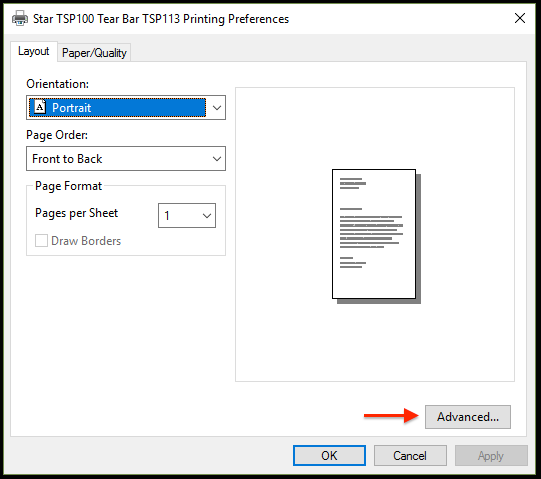The width and height of the screenshot is (541, 479).
Task: Click the Page Format group title
Action: 68,186
